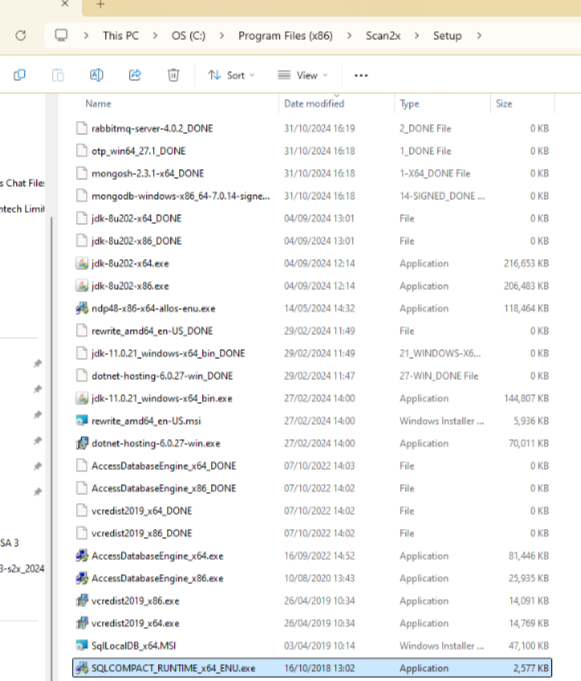Select SqlLocalDB_x64.MSI icon

82,646
